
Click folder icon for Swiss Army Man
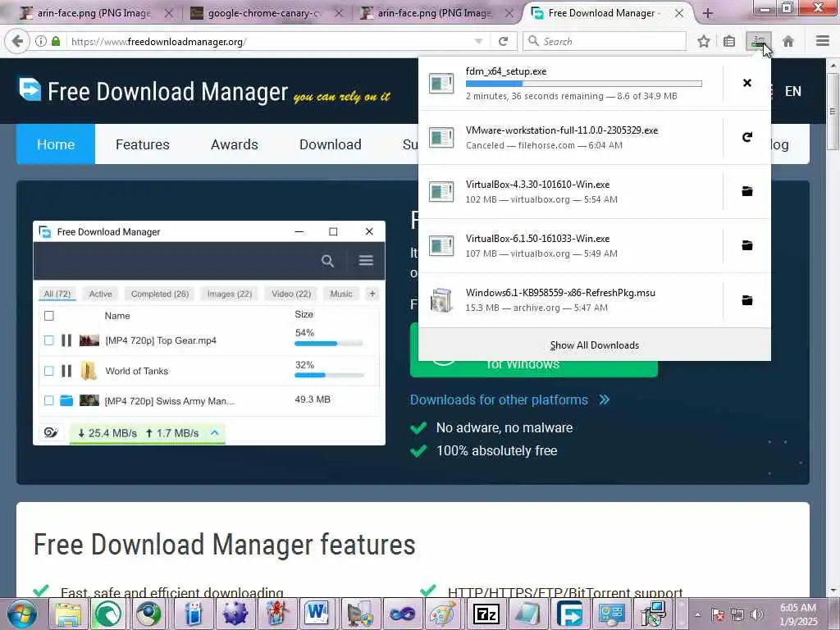[x=66, y=400]
